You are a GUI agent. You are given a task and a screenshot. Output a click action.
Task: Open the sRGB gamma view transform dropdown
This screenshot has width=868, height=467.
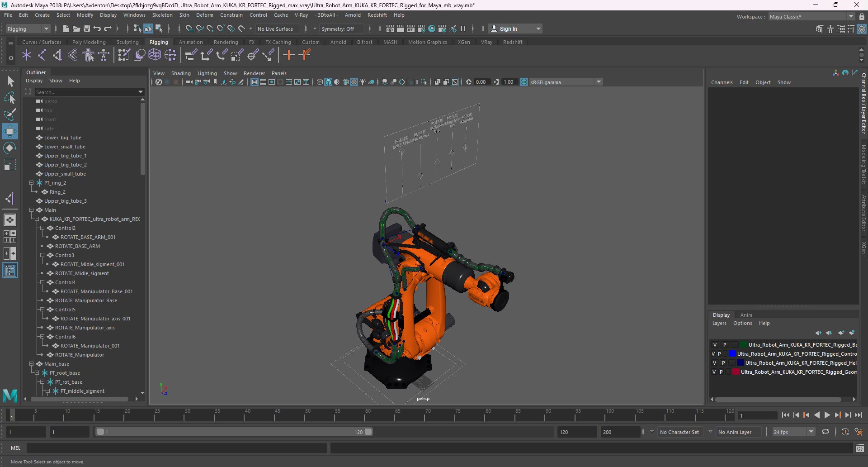[x=566, y=82]
